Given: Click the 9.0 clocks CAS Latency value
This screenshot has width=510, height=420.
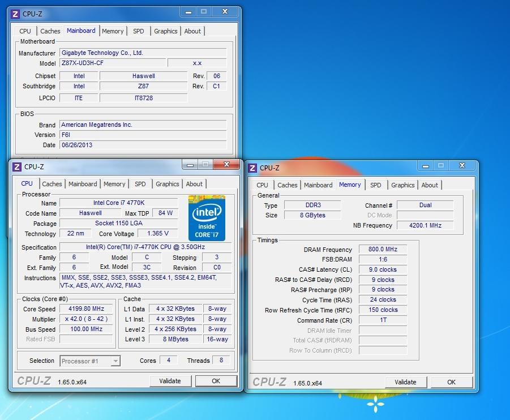Looking at the screenshot, I should pos(383,269).
